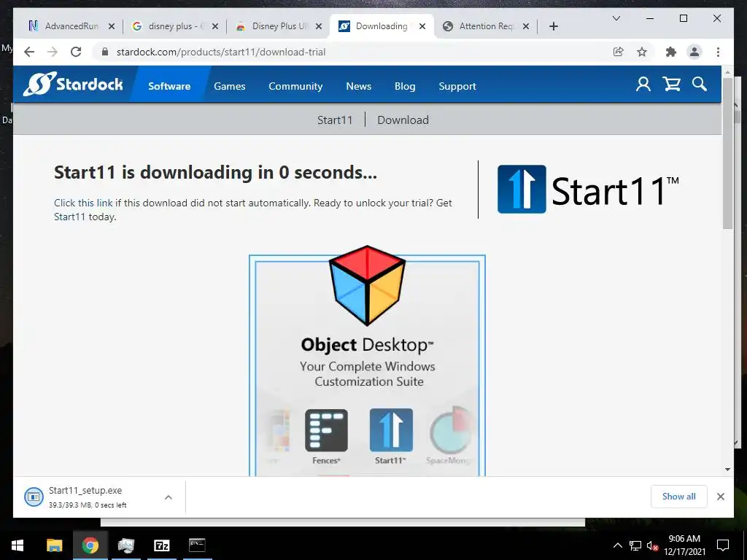Viewport: 747px width, 560px height.
Task: Open the Chrome profile avatar
Action: 694,52
